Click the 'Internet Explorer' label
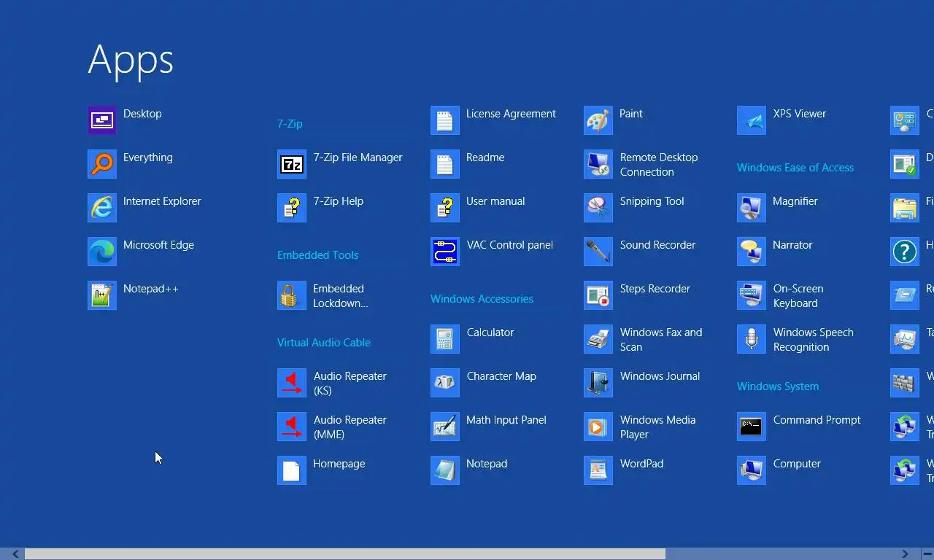Image resolution: width=934 pixels, height=560 pixels. click(162, 201)
